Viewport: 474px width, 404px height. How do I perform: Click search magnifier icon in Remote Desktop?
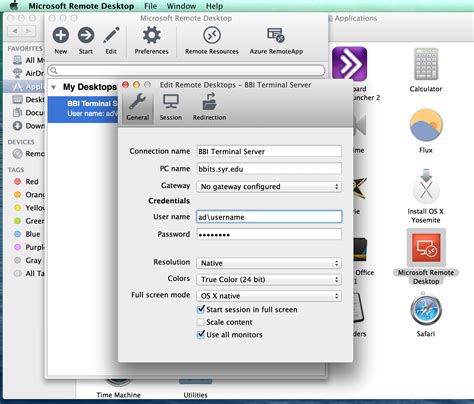(x=54, y=70)
